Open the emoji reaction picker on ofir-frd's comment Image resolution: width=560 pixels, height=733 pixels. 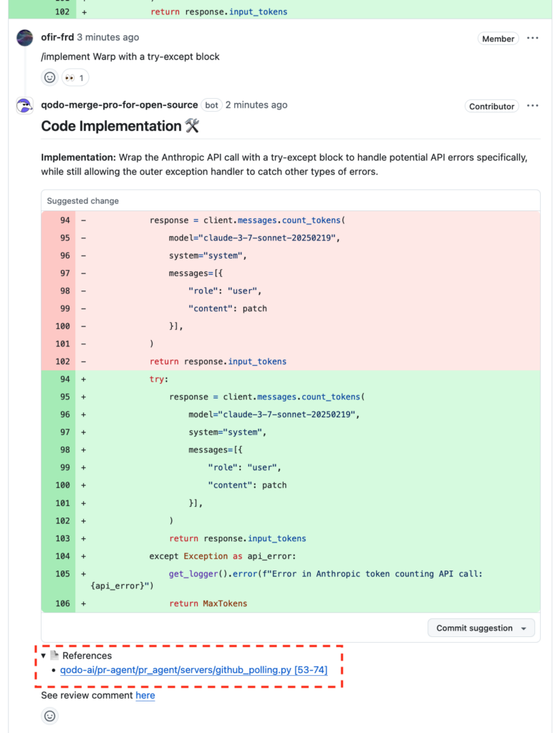tap(49, 77)
